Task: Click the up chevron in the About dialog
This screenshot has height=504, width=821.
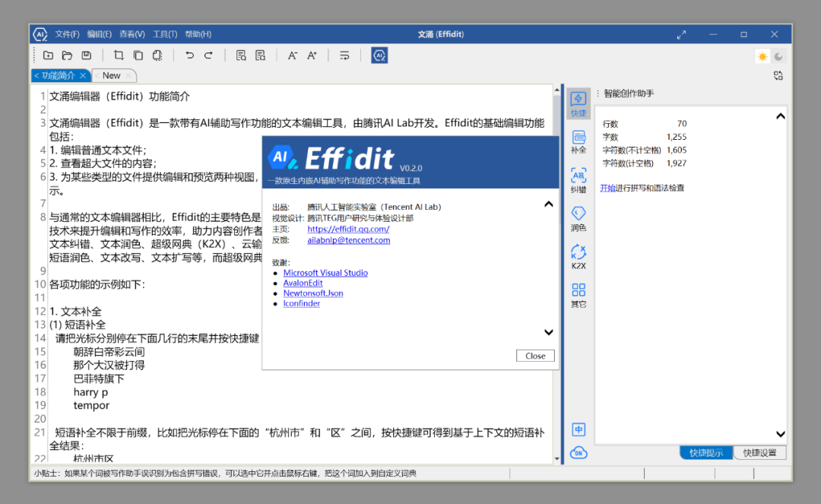Action: click(x=548, y=204)
